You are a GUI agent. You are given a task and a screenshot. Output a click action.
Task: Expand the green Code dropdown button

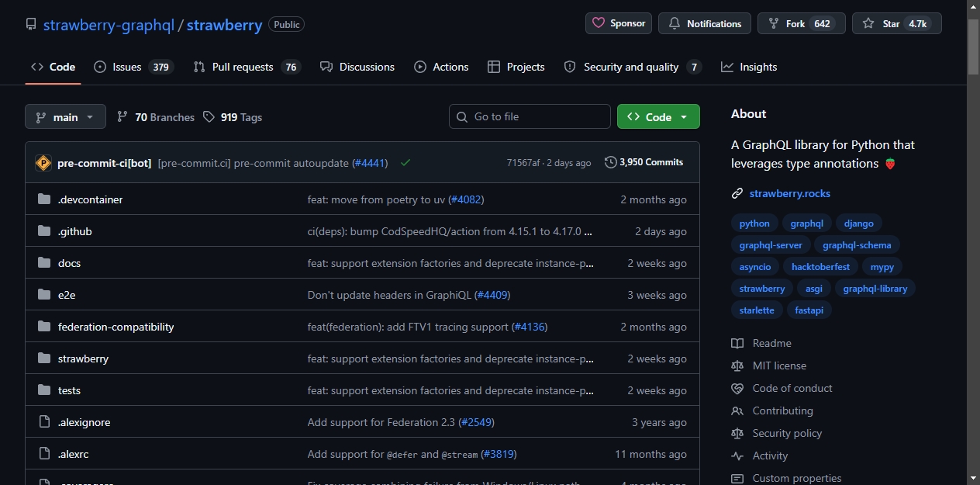pos(658,116)
